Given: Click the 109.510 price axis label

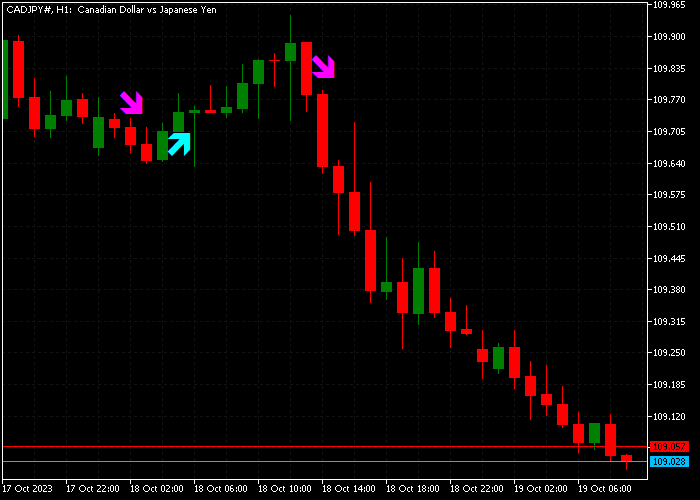Looking at the screenshot, I should click(x=669, y=226).
